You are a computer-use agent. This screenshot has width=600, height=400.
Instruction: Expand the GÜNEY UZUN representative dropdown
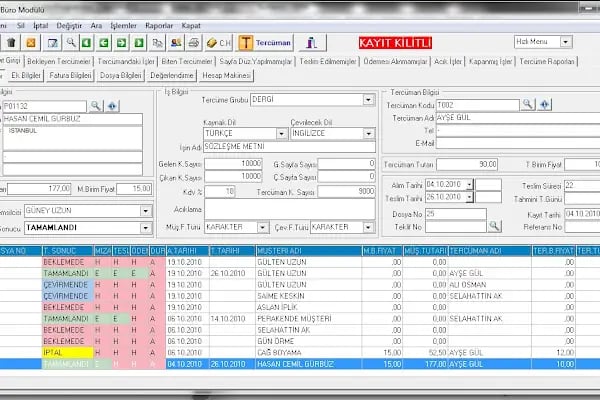click(145, 211)
